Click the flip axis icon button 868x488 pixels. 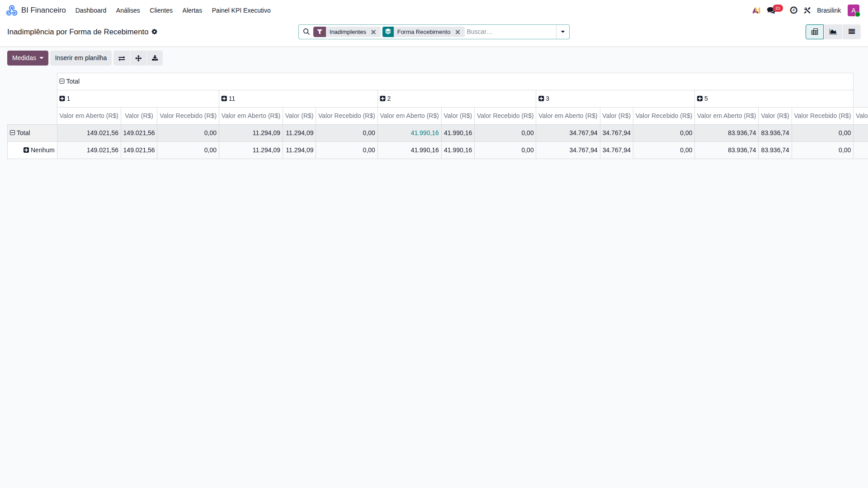pyautogui.click(x=122, y=58)
